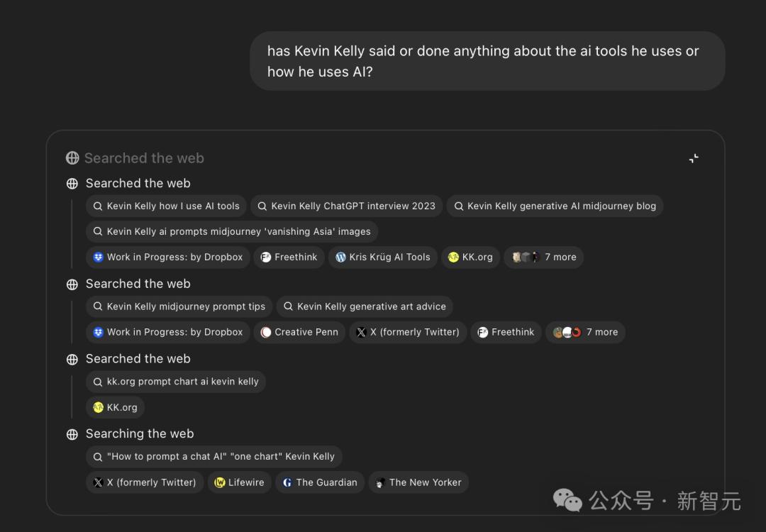Click the Creative Penn favicon
Screen dimensions: 766x532
pyautogui.click(x=266, y=332)
